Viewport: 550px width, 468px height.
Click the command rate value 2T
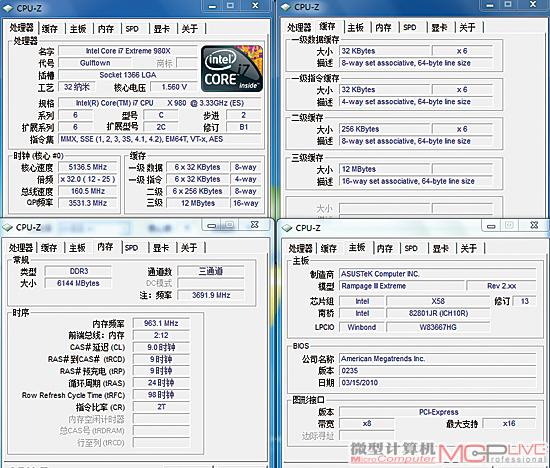[x=161, y=407]
